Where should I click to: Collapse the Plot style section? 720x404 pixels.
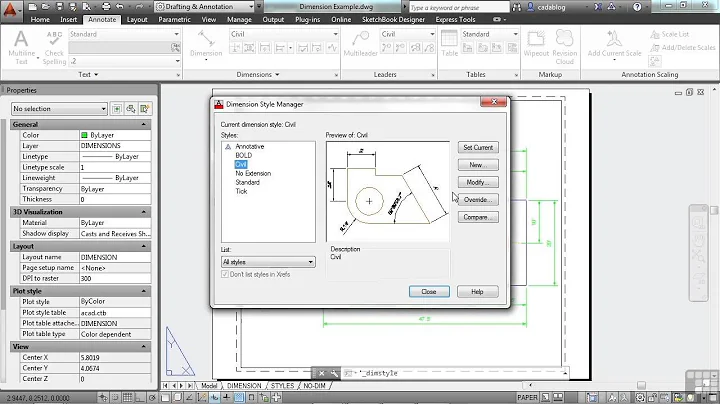pos(144,291)
